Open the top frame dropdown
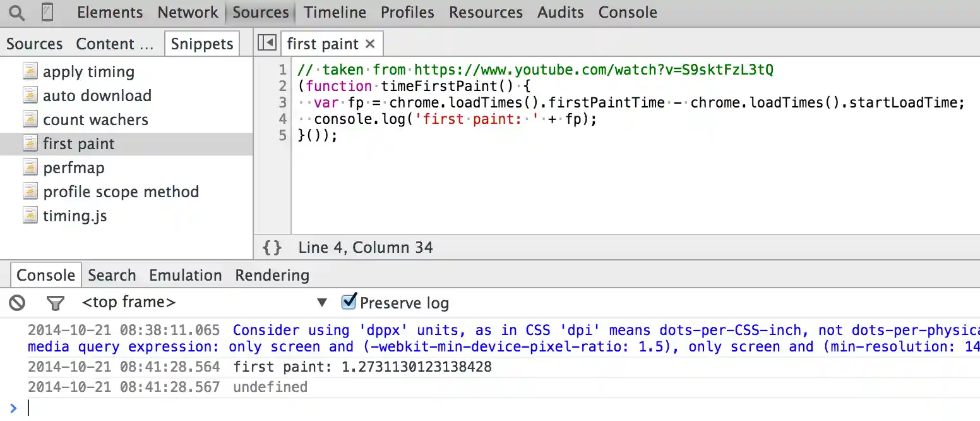Image resolution: width=980 pixels, height=421 pixels. click(x=322, y=303)
